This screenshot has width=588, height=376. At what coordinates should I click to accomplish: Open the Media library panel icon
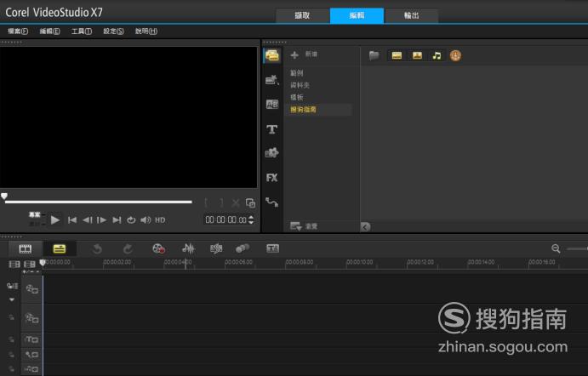pyautogui.click(x=272, y=56)
